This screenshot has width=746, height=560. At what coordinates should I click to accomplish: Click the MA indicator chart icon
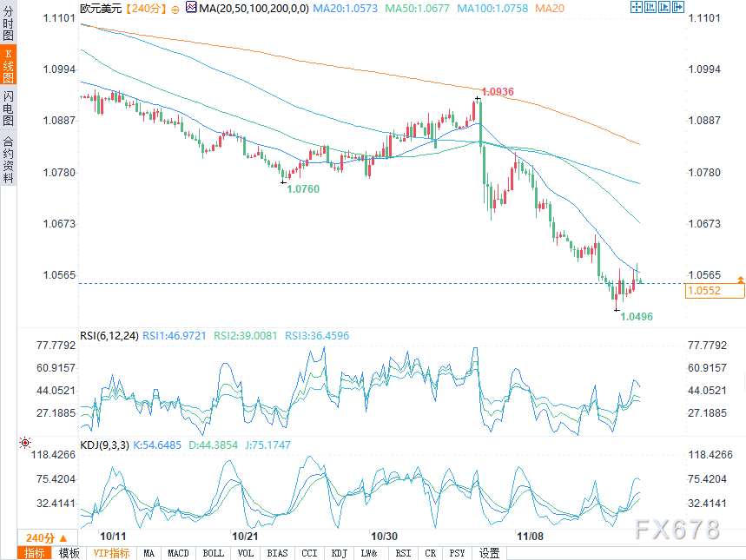click(x=191, y=7)
